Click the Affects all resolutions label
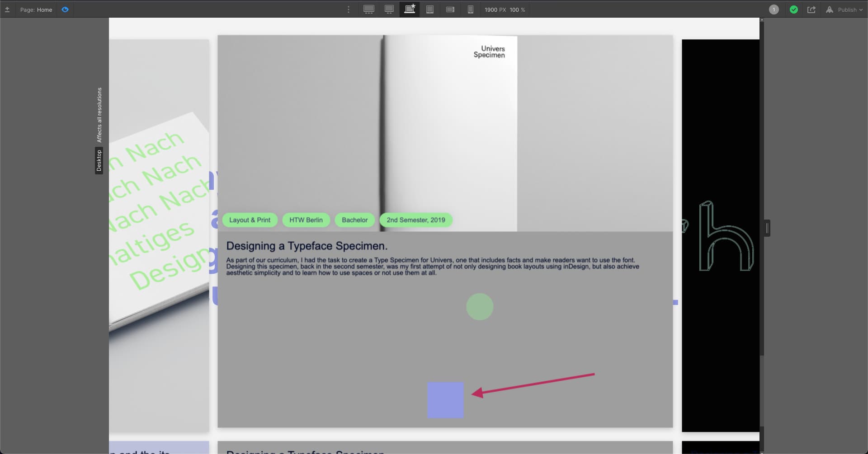Viewport: 868px width, 454px height. [99, 115]
